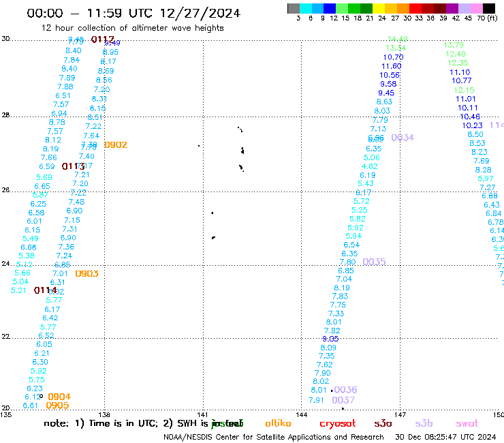
Task: Click the 'note: 1) Time is in UTC' text
Action: point(101,423)
